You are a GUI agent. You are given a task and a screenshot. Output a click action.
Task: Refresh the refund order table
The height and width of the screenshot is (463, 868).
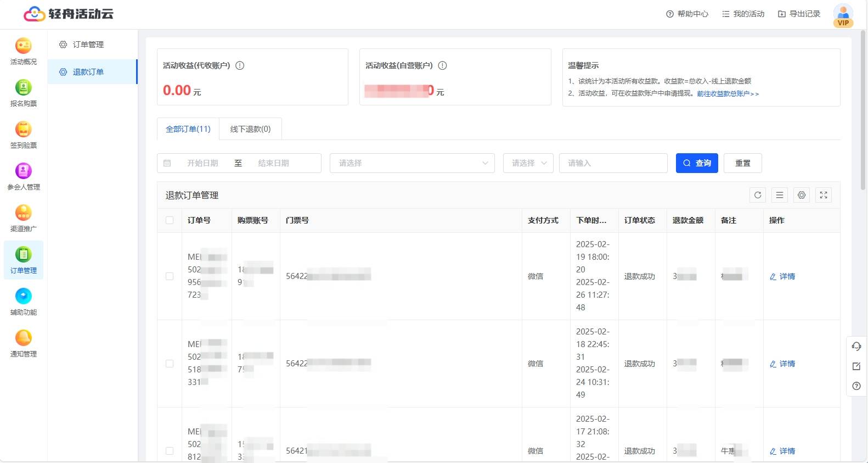pyautogui.click(x=758, y=195)
